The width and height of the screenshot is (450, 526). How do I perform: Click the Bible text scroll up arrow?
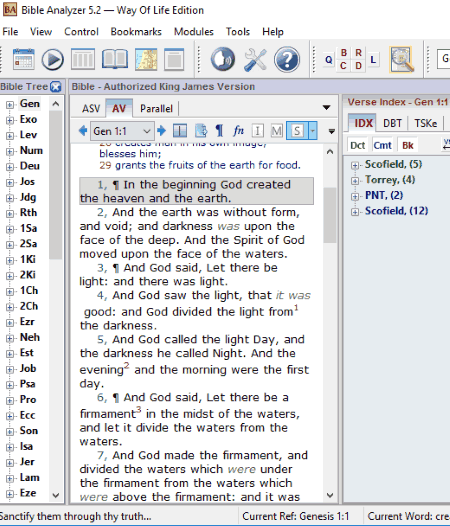click(330, 152)
